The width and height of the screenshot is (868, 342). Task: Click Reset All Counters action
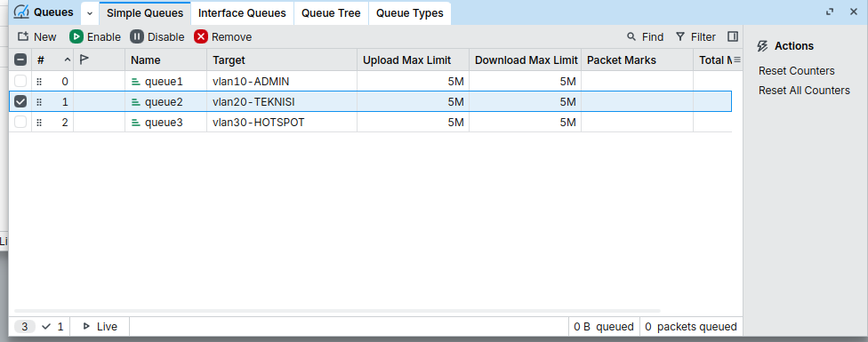pyautogui.click(x=804, y=90)
